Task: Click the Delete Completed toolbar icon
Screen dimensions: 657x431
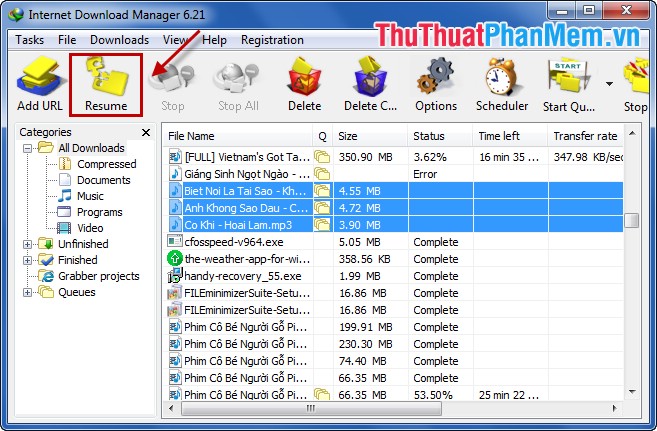Action: pos(370,76)
